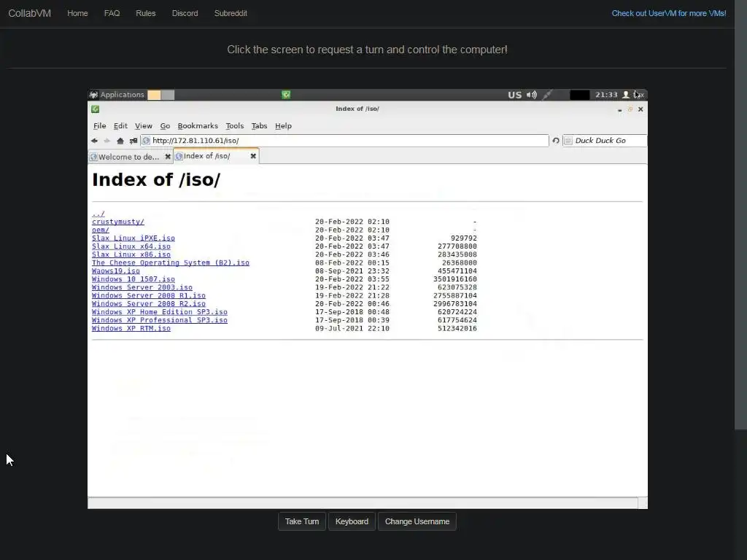
Task: Click the Windows_Server_2008_R2.iso link
Action: (149, 304)
